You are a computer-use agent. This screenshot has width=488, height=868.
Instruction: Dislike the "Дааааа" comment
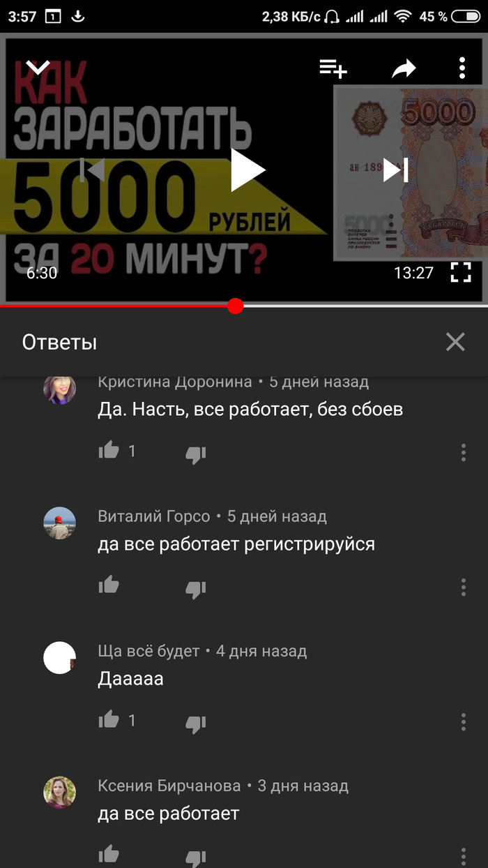pos(195,724)
